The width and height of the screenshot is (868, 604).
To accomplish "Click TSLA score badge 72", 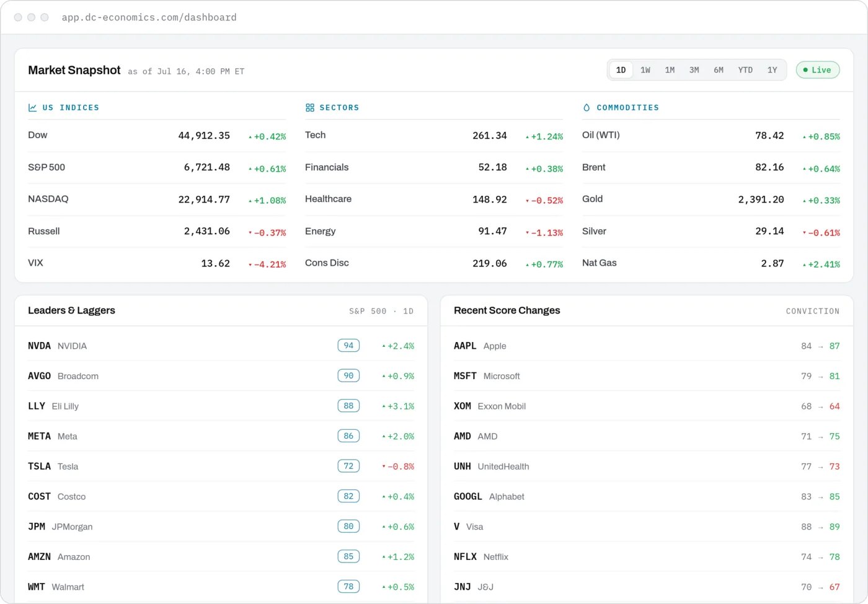I will coord(348,466).
